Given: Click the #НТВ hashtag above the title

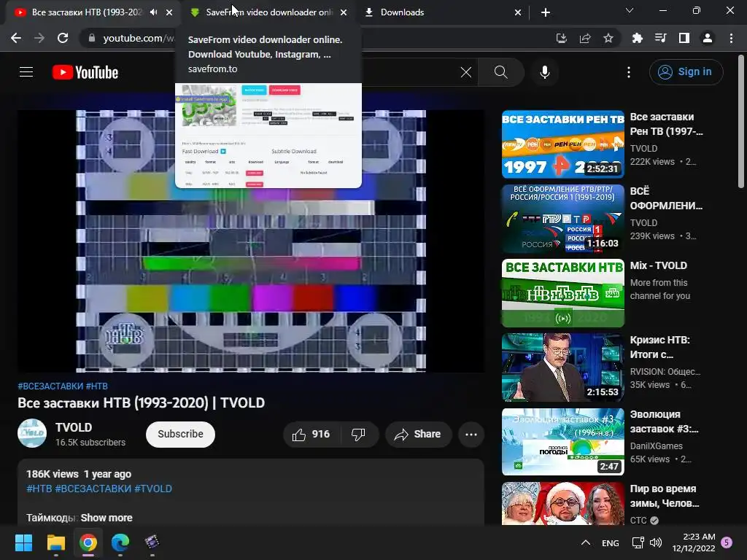Looking at the screenshot, I should point(97,386).
